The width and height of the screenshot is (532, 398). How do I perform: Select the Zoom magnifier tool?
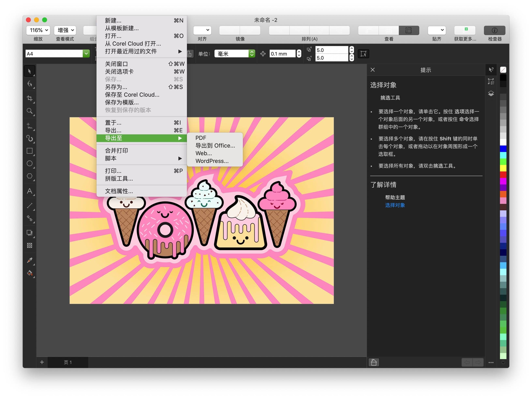point(30,111)
